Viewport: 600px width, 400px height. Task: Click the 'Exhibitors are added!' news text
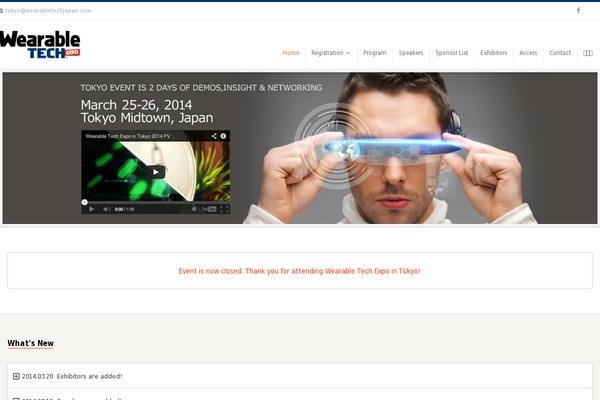(x=90, y=376)
